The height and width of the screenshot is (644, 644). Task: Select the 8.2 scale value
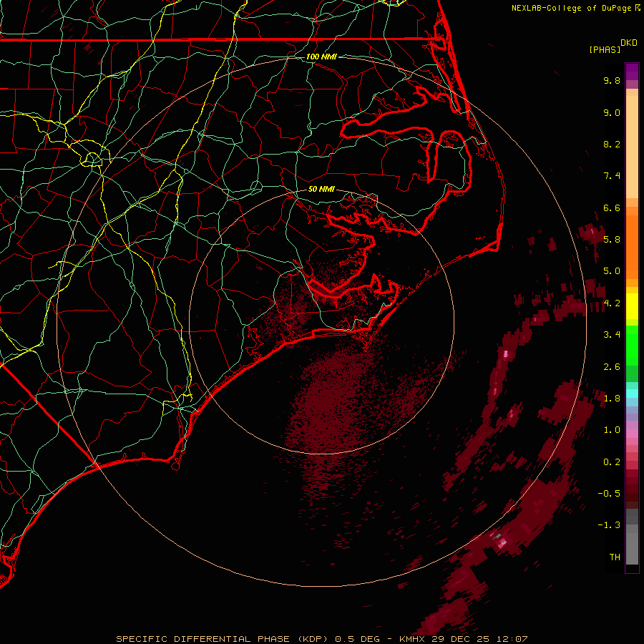click(612, 144)
